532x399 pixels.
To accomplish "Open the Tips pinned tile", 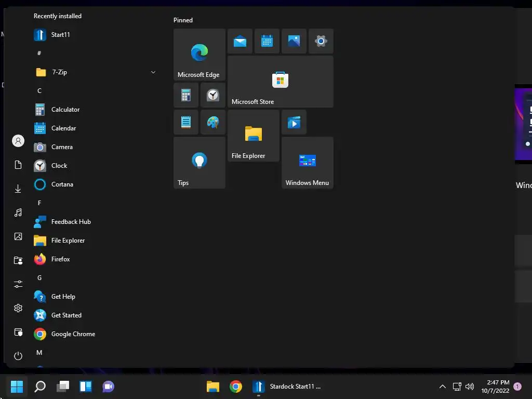I will 199,163.
